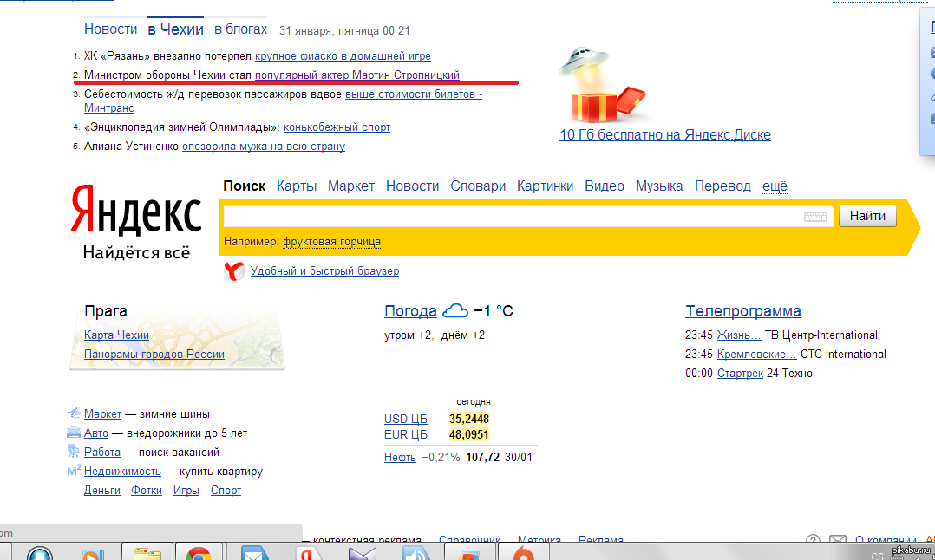Click into the Yandex search input field
Image resolution: width=935 pixels, height=560 pixels.
(512, 217)
